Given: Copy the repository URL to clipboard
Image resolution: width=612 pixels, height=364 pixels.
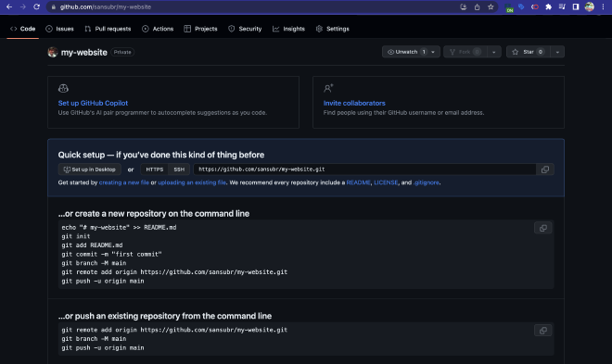Looking at the screenshot, I should [x=545, y=169].
